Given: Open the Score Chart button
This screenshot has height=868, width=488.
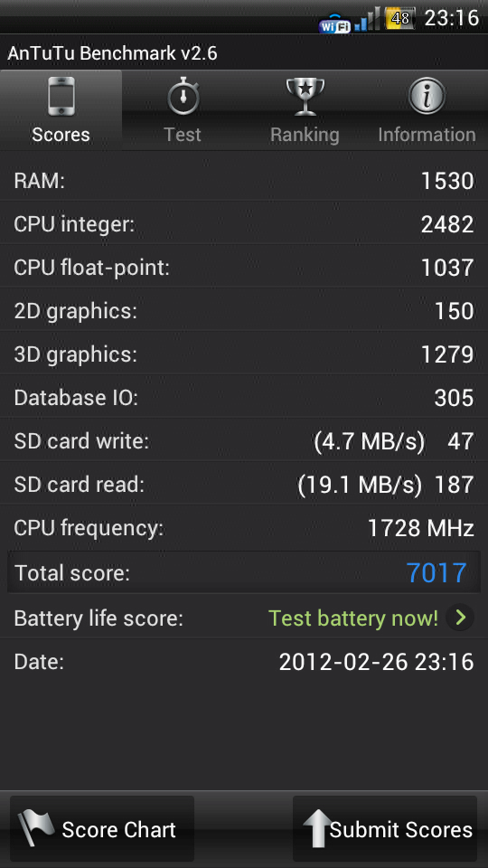Looking at the screenshot, I should pos(102,829).
